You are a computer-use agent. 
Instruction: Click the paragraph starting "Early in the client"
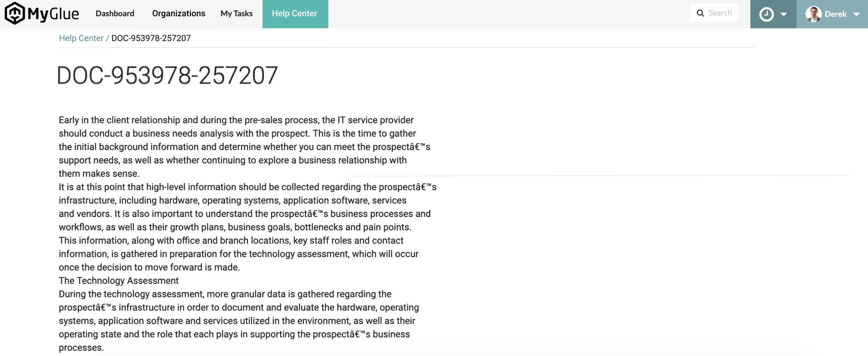(236, 120)
